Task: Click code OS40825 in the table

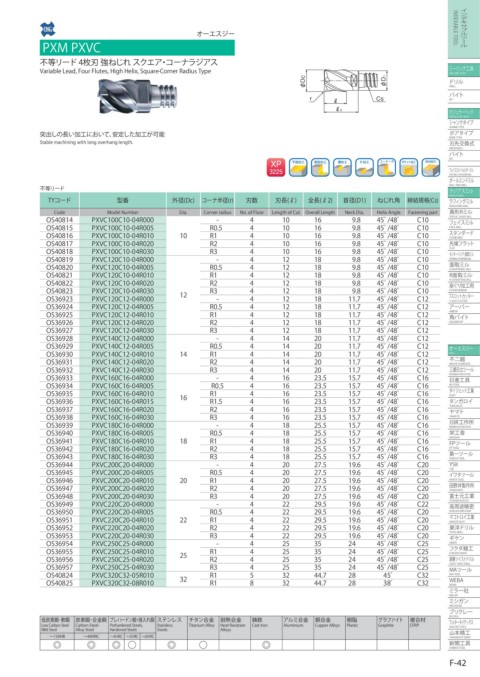Action: click(x=60, y=583)
